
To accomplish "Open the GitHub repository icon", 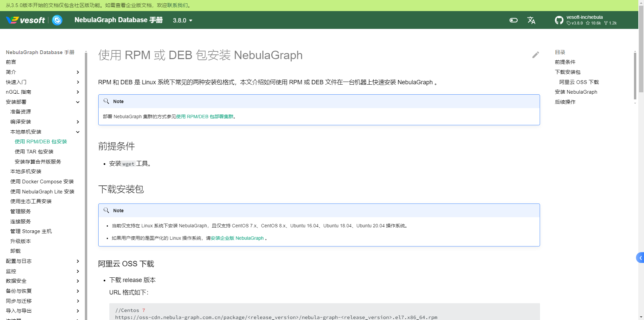I will coord(559,20).
